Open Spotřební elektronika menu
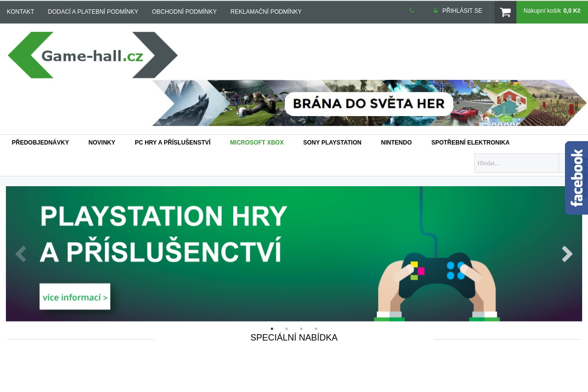Viewport: 588px width, 392px height. point(470,143)
